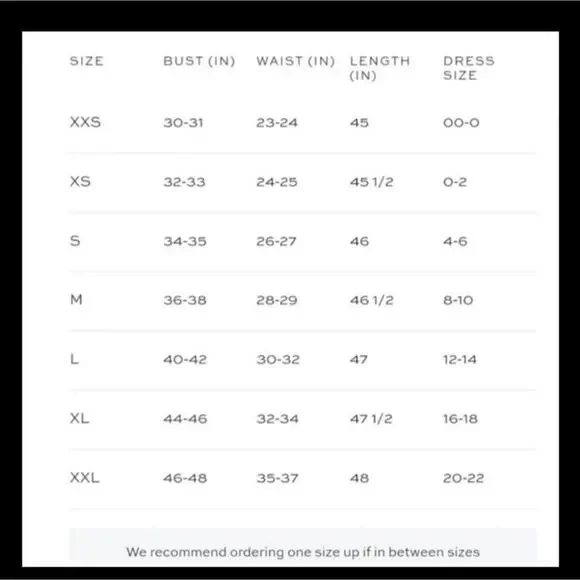
Task: Click the 26-27 waist measurement cell
Action: pyautogui.click(x=276, y=241)
